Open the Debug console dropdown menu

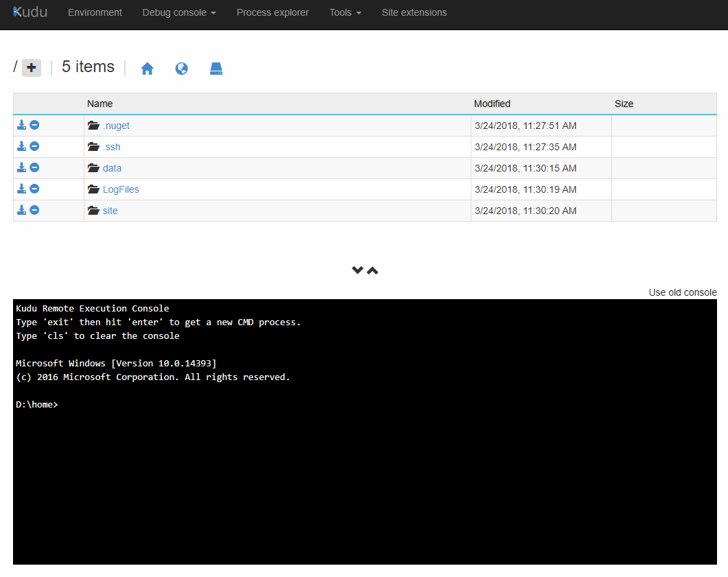pyautogui.click(x=179, y=12)
